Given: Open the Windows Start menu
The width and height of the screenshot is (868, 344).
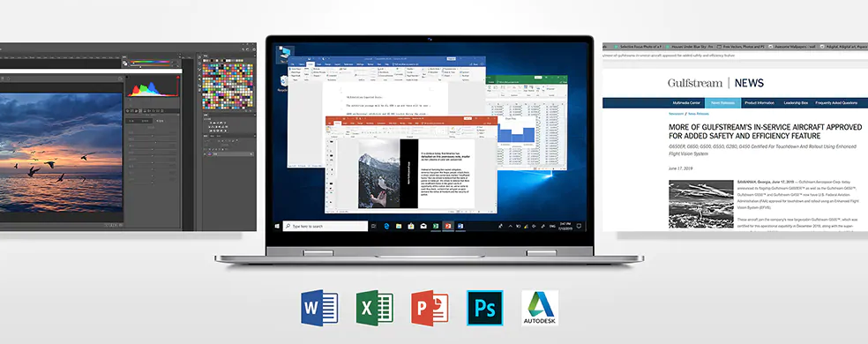Looking at the screenshot, I should pyautogui.click(x=277, y=226).
